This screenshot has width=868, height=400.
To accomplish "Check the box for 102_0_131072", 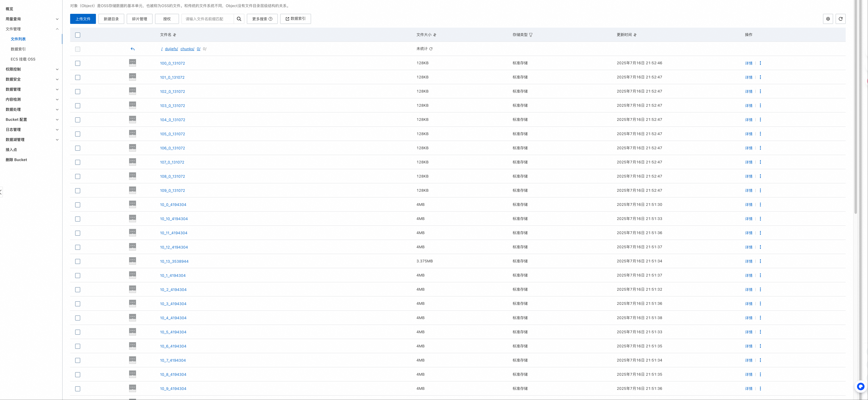I will 78,92.
